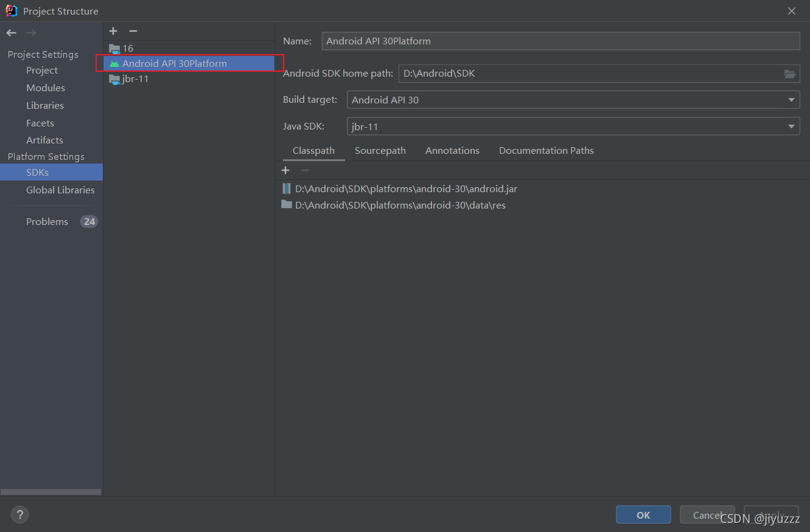Screen dimensions: 810x532
Task: Open the Artifacts settings page
Action: tap(44, 140)
